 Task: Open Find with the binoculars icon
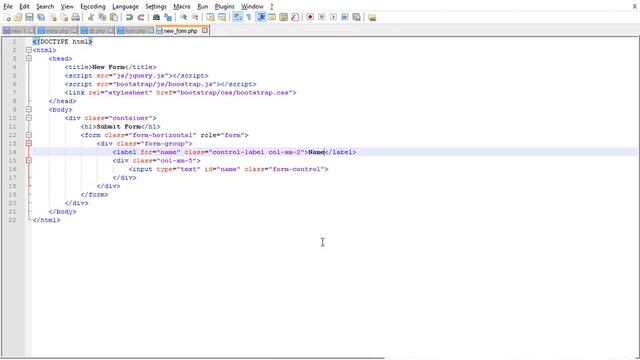point(156,17)
